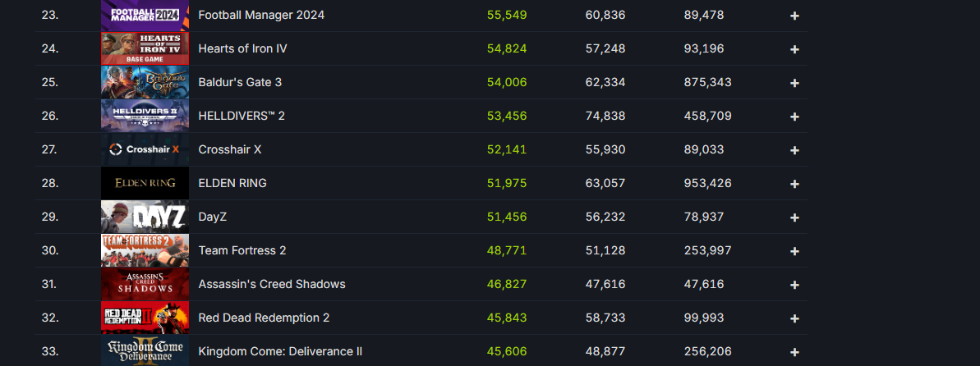Open the ELDEN RING game title link
The height and width of the screenshot is (366, 980).
(232, 183)
